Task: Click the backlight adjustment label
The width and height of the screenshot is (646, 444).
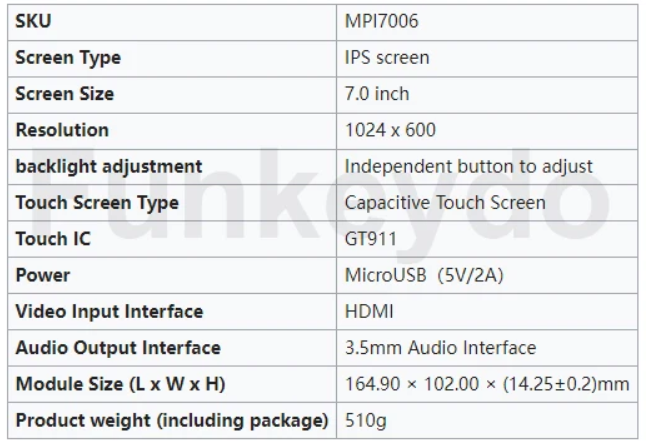Action: (109, 166)
